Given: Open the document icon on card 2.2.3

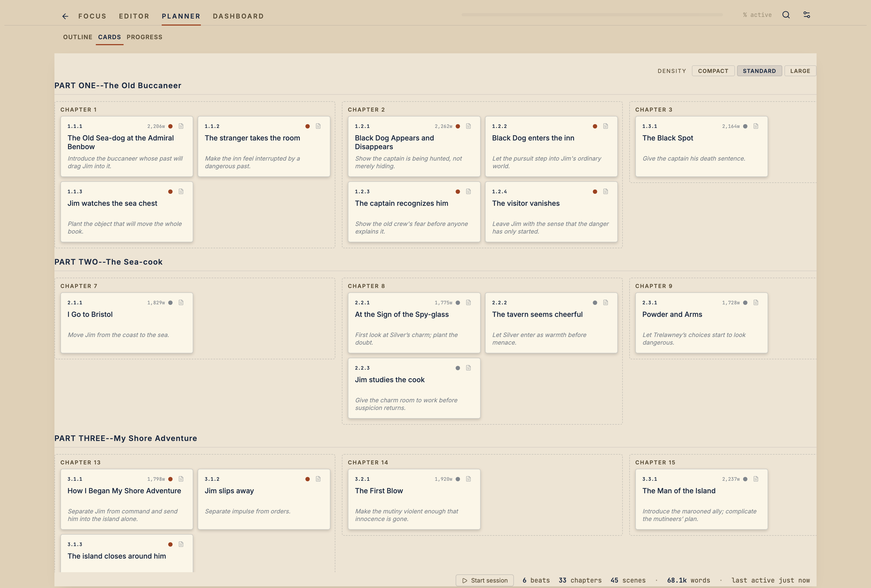Looking at the screenshot, I should (468, 368).
